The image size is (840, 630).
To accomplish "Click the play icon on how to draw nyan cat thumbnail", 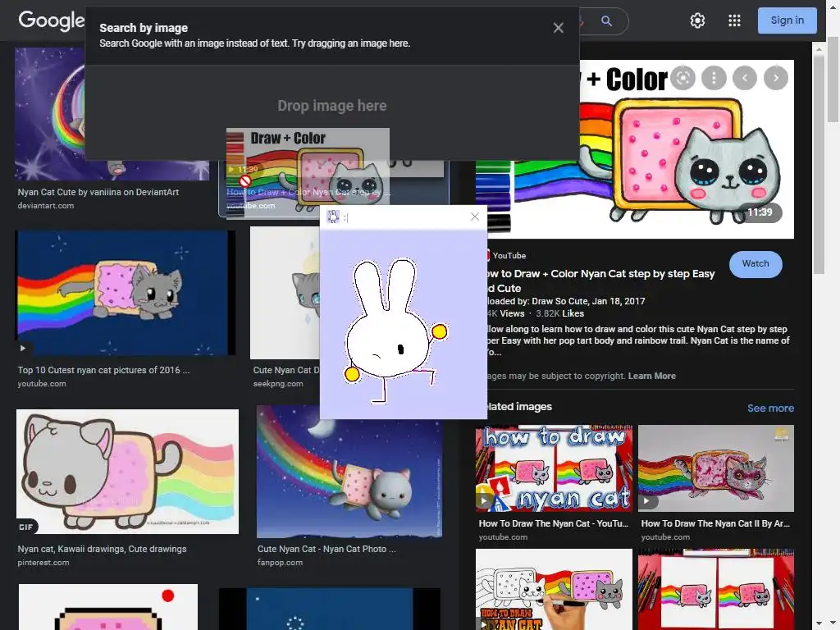I will point(484,501).
